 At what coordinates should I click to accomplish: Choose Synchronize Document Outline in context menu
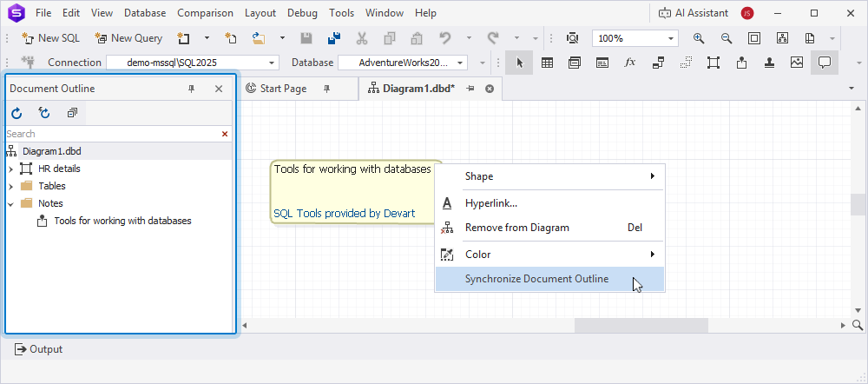click(x=549, y=279)
